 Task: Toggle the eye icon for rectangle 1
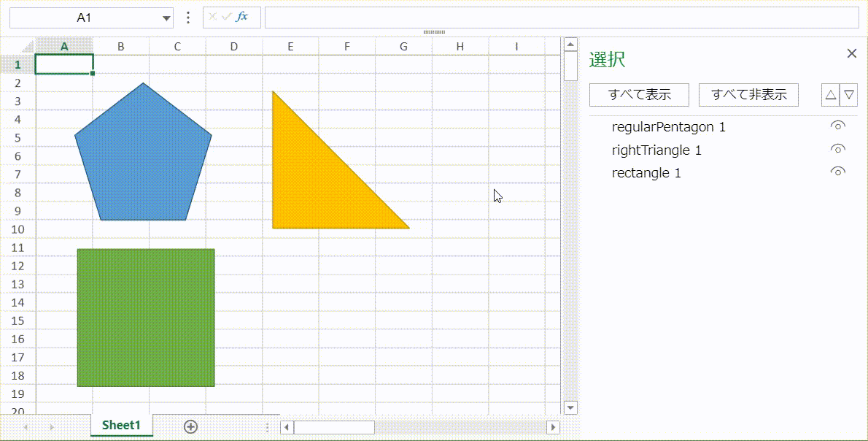click(x=838, y=172)
